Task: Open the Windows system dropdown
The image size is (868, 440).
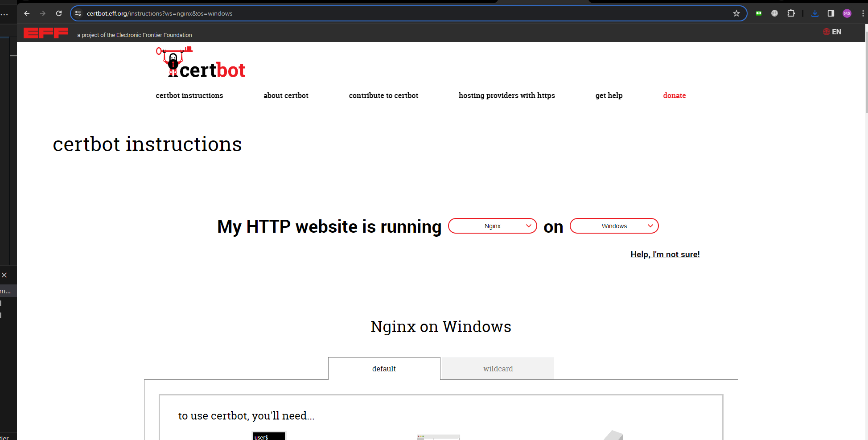Action: tap(614, 226)
